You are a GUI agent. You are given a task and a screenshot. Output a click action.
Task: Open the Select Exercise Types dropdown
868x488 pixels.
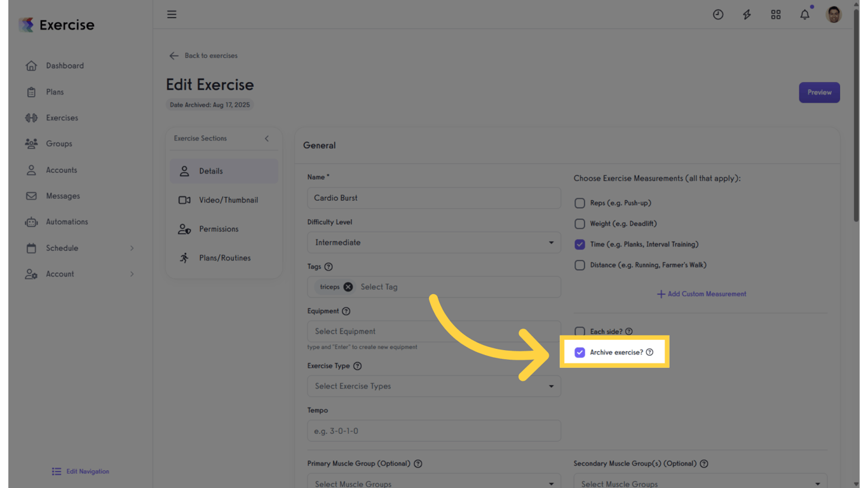[434, 386]
